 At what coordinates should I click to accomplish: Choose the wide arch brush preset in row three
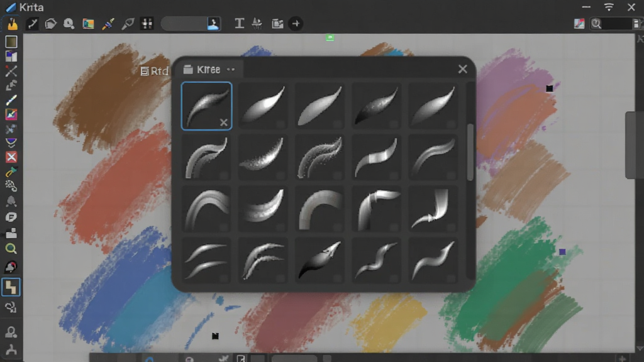[x=206, y=209]
